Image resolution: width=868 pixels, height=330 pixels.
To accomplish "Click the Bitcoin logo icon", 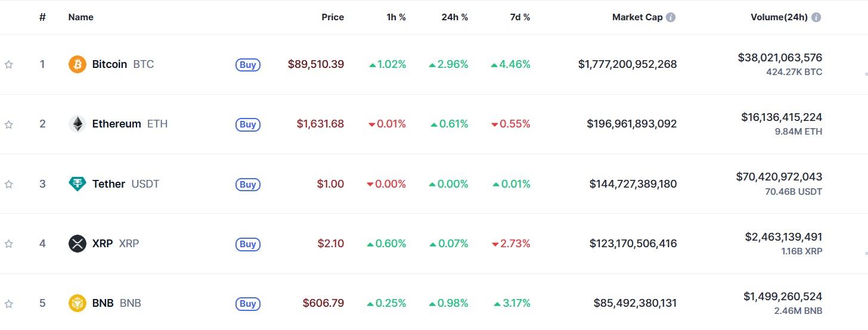I will [x=77, y=64].
